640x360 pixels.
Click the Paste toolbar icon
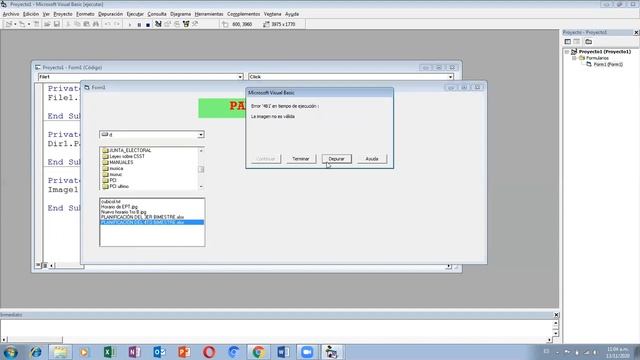point(87,24)
